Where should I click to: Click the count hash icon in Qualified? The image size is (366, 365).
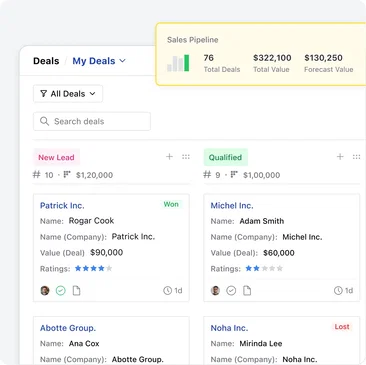coord(207,175)
